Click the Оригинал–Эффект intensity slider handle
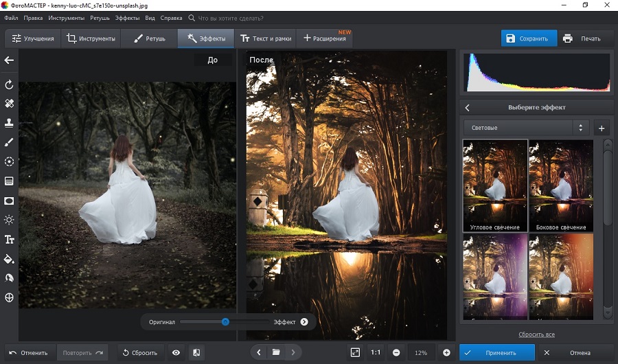Screen dimensions: 618x364 tap(225, 322)
